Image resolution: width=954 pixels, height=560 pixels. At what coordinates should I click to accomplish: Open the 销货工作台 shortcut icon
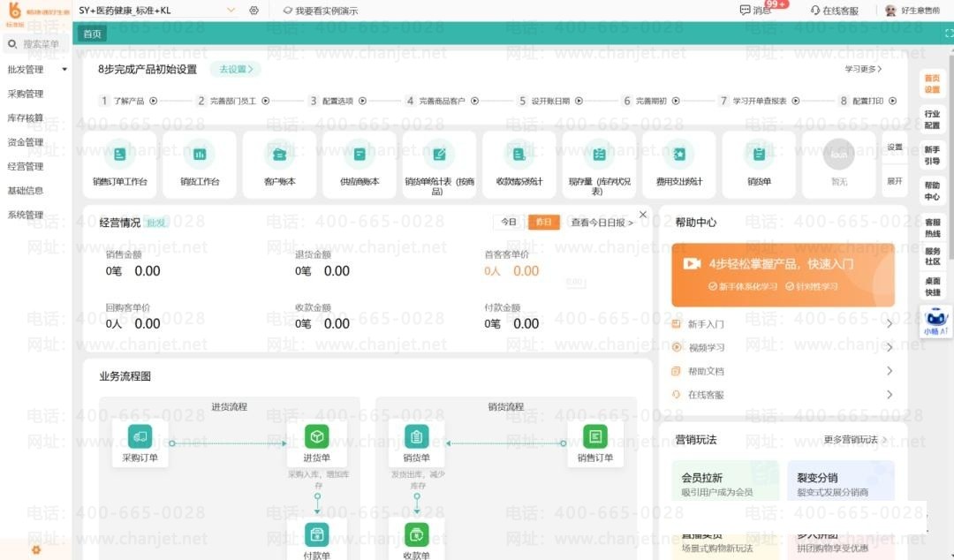(x=200, y=155)
